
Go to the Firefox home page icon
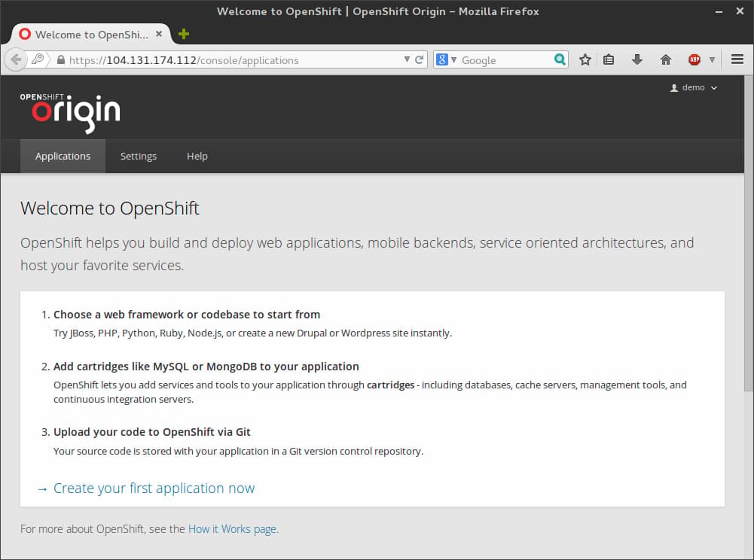[666, 59]
